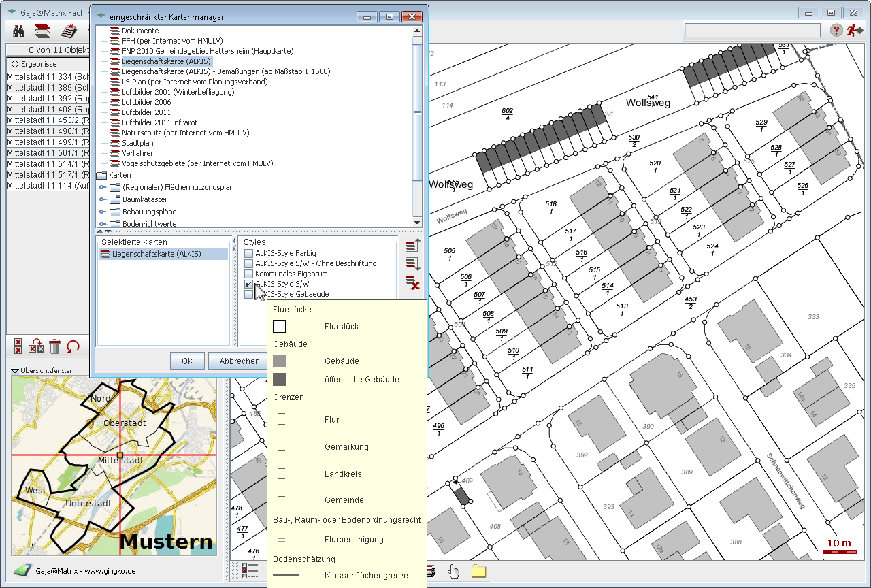Click the binoculars search icon
871x588 pixels.
click(x=19, y=31)
